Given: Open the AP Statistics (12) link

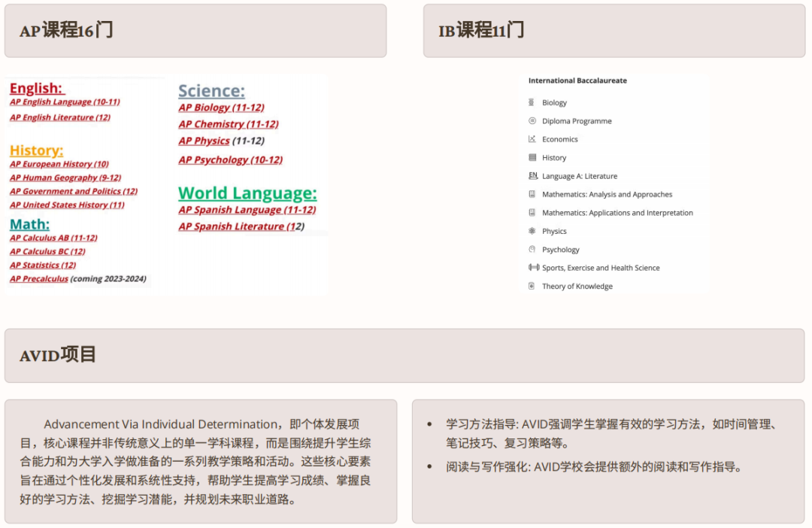Looking at the screenshot, I should click(43, 266).
